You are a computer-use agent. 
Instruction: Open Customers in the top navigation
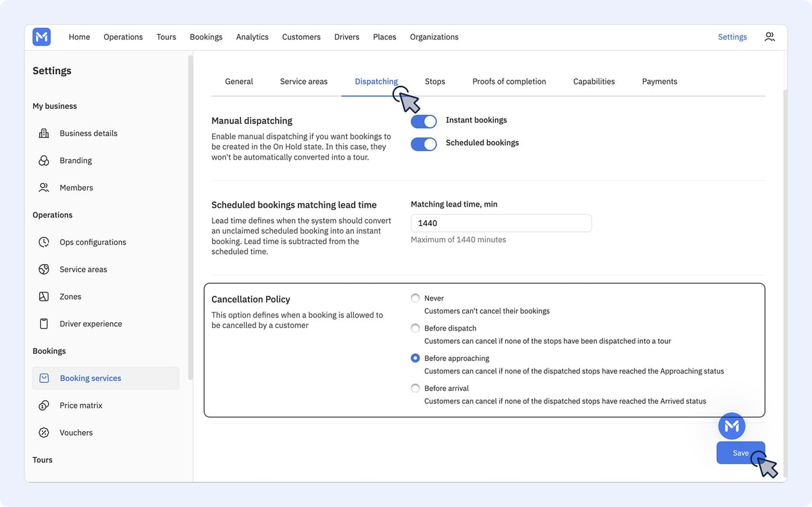click(x=301, y=37)
